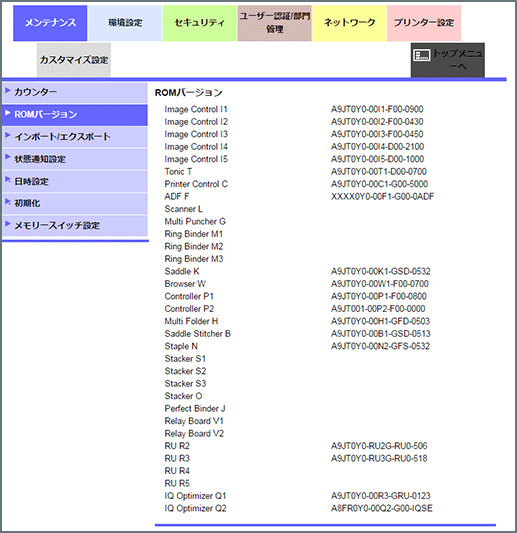Select version A9JT0Y0-00I4-D00-2100
This screenshot has width=517, height=533.
(x=378, y=147)
